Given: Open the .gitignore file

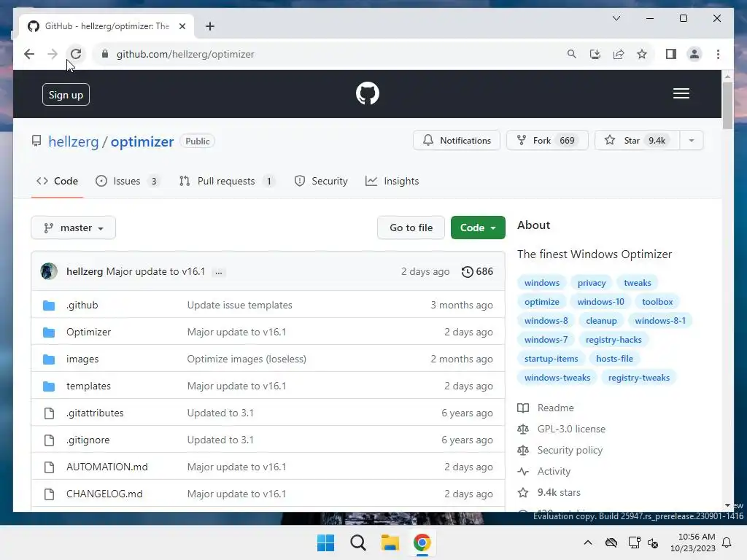Looking at the screenshot, I should [x=88, y=440].
